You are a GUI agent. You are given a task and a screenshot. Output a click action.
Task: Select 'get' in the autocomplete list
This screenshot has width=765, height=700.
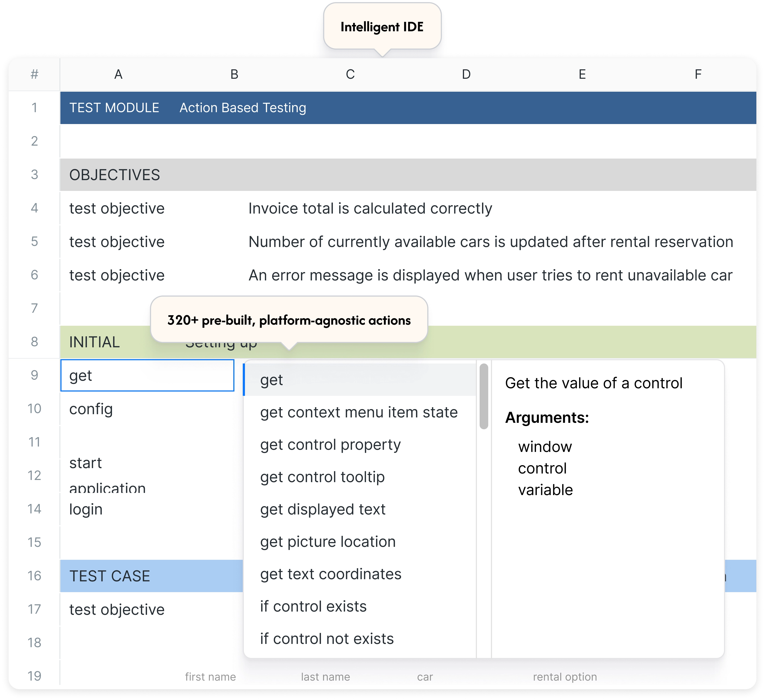[359, 380]
